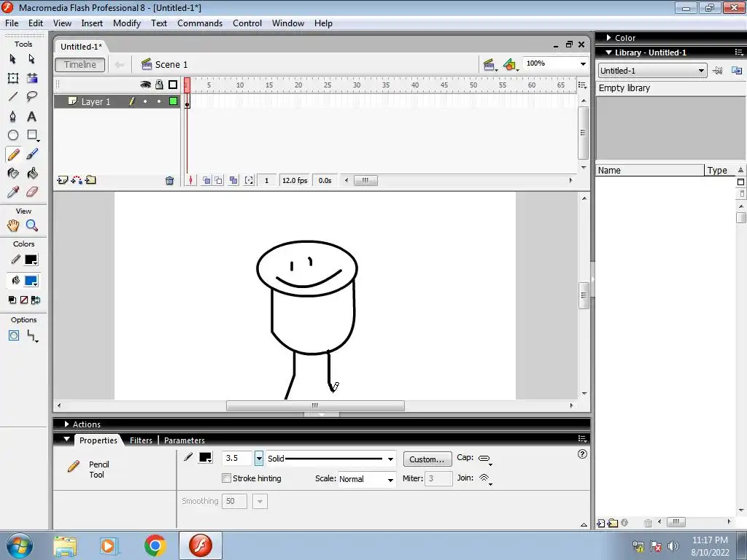This screenshot has width=747, height=560.
Task: Toggle show/hide all layers eye icon
Action: click(x=145, y=85)
